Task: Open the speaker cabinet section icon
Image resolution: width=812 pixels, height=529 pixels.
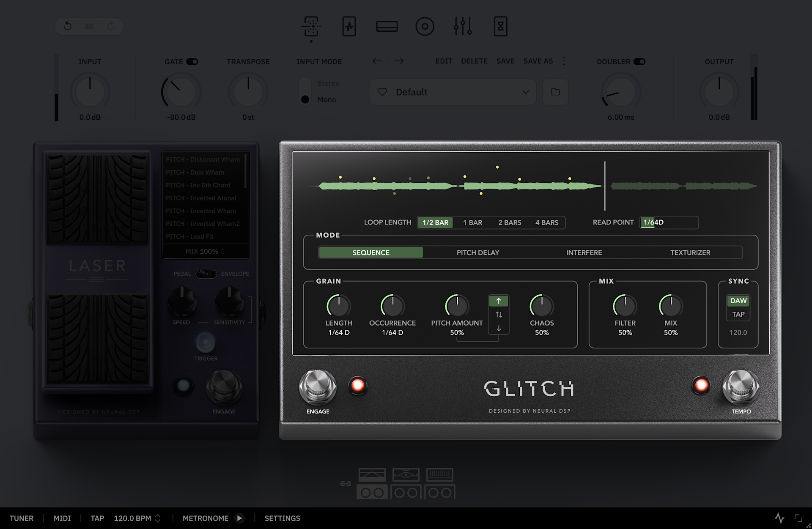Action: (x=425, y=26)
